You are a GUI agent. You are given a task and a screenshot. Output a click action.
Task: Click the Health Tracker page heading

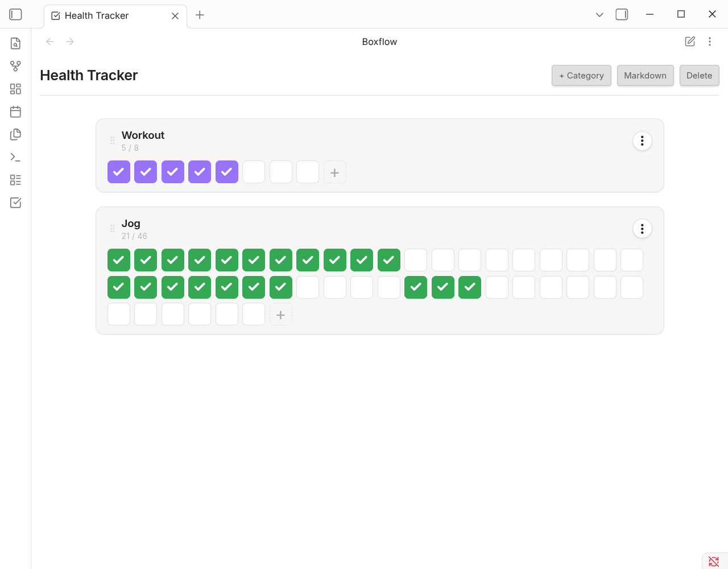89,75
